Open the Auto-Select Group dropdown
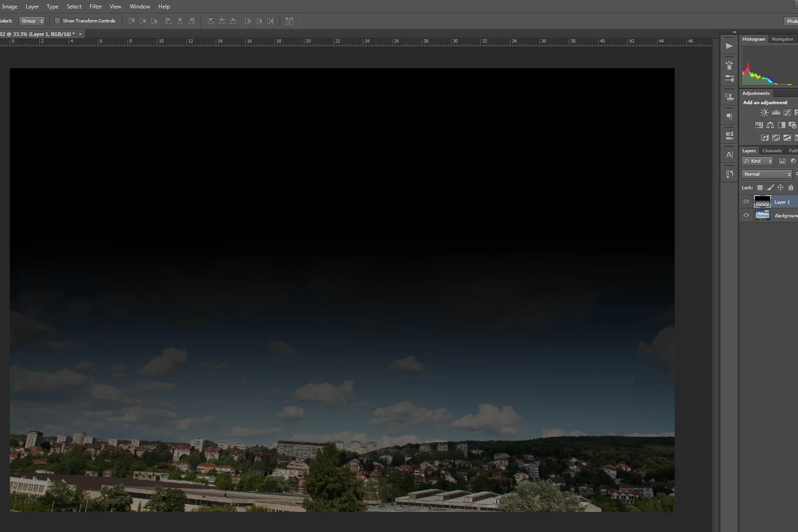Viewport: 798px width, 532px height. 32,21
